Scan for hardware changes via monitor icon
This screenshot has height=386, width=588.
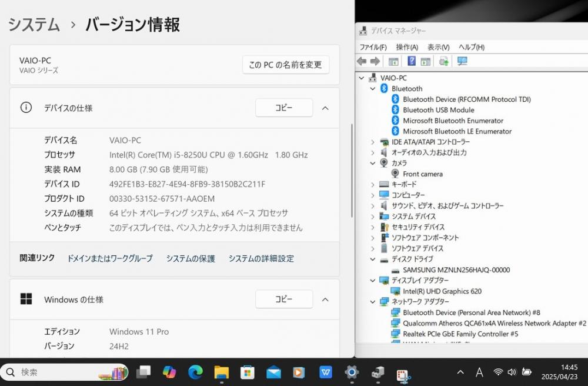[462, 61]
